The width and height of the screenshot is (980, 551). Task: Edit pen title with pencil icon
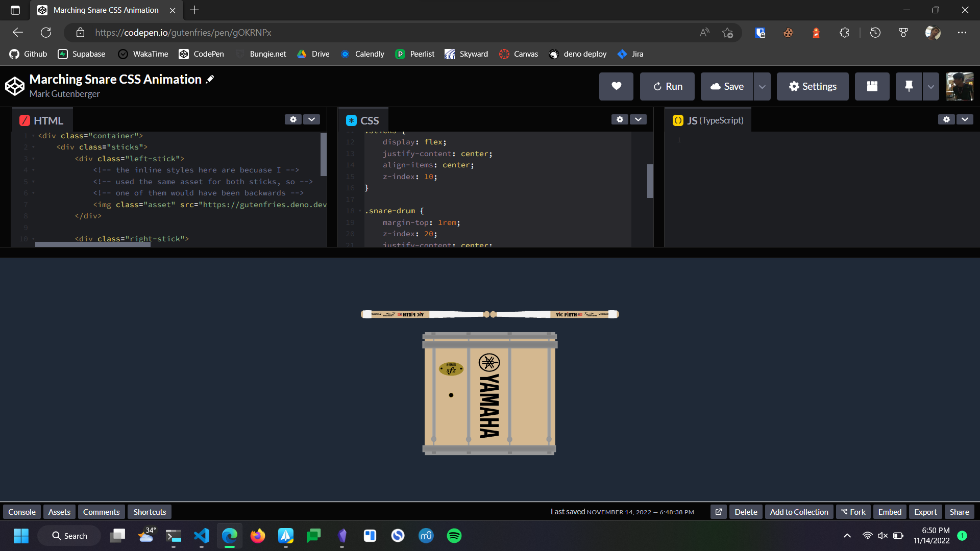[210, 79]
